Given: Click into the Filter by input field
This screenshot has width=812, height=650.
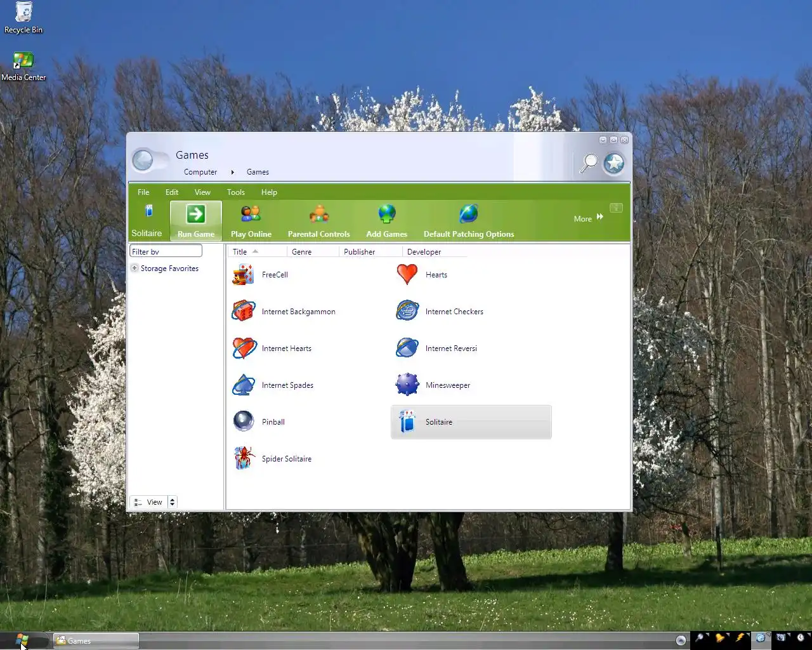Looking at the screenshot, I should (166, 251).
